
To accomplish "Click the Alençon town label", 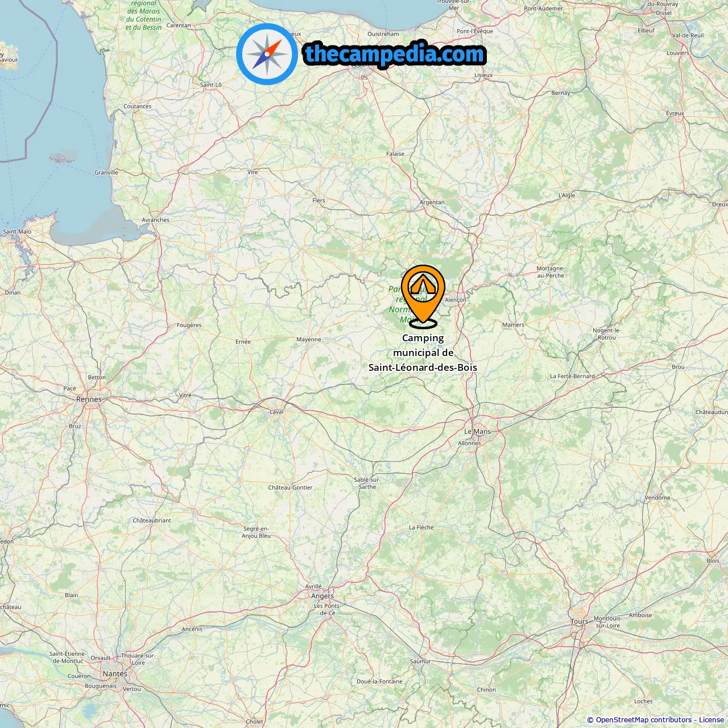I will 456,300.
